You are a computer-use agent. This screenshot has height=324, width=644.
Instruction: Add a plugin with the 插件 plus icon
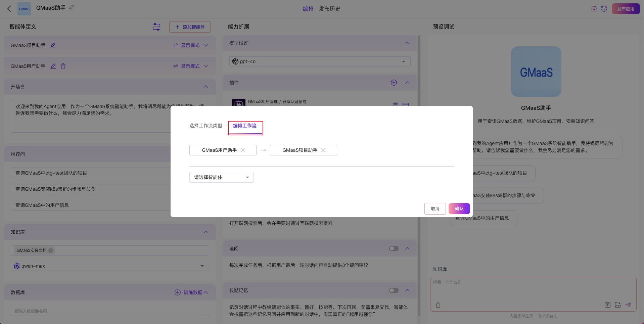394,83
